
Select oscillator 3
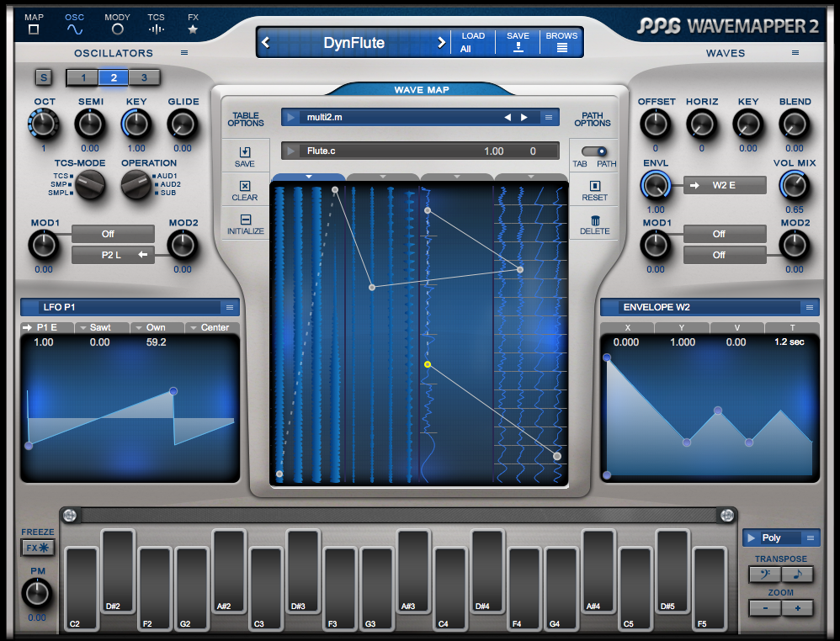coord(144,78)
